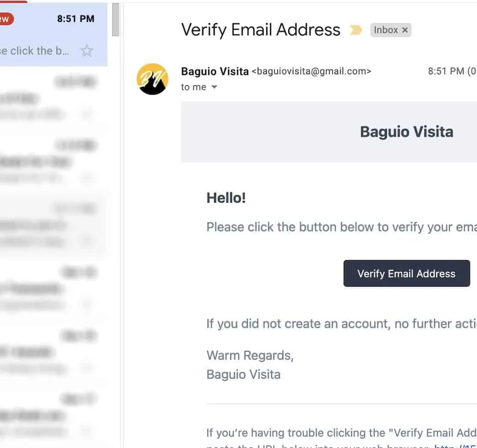The height and width of the screenshot is (448, 477).
Task: Open the BV sender avatar
Action: tap(152, 79)
